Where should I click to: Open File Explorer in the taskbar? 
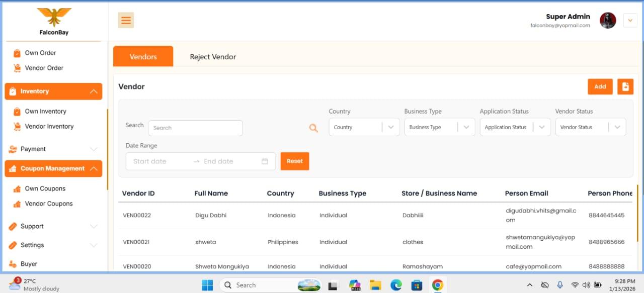(375, 285)
